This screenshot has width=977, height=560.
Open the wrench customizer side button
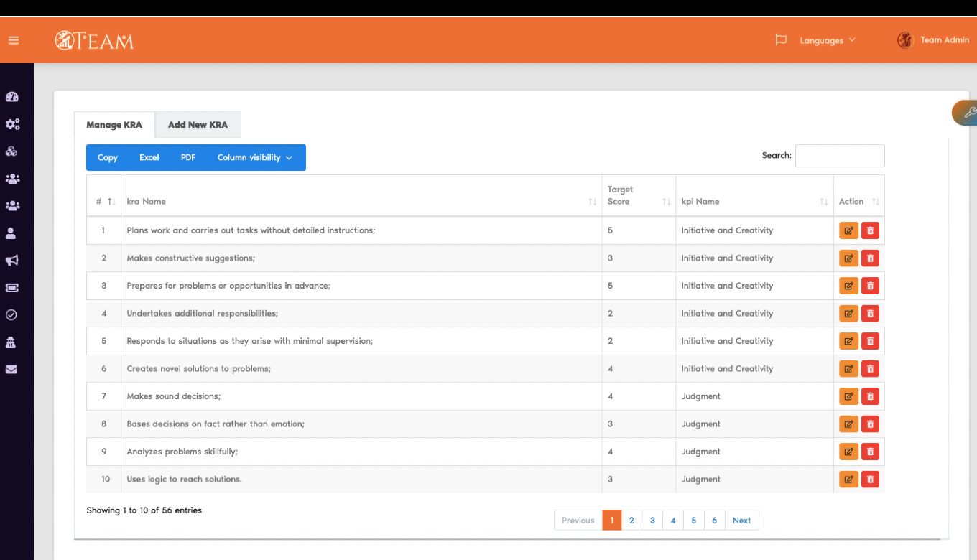[967, 113]
